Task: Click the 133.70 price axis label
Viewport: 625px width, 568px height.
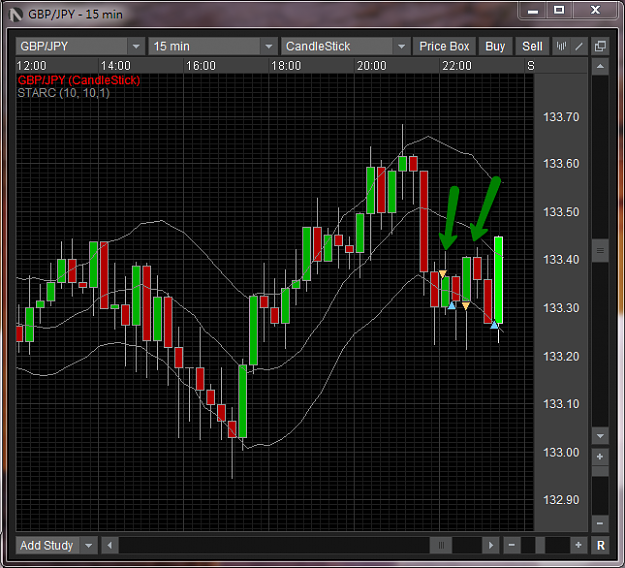Action: coord(561,117)
